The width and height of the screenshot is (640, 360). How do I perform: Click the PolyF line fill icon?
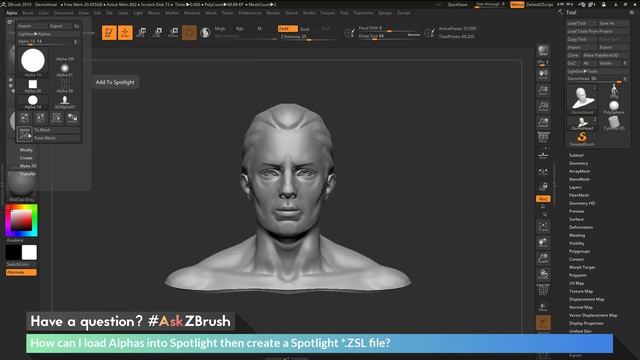click(543, 290)
